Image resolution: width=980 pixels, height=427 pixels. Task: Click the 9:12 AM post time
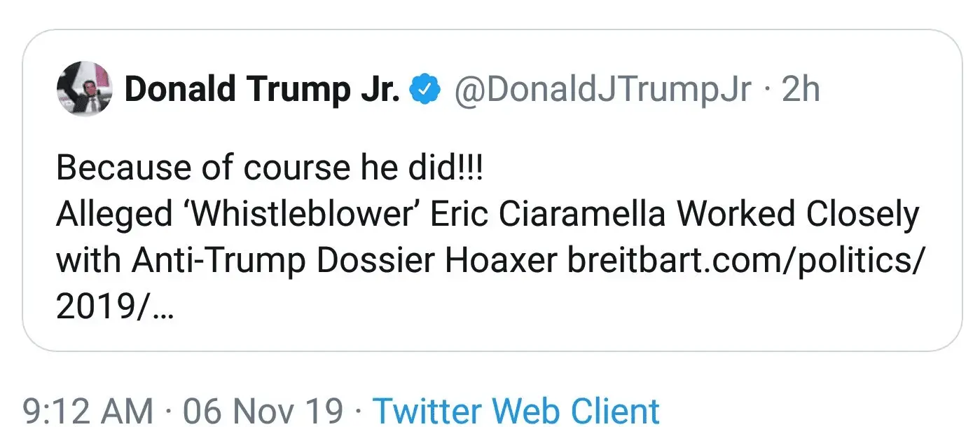click(x=88, y=410)
